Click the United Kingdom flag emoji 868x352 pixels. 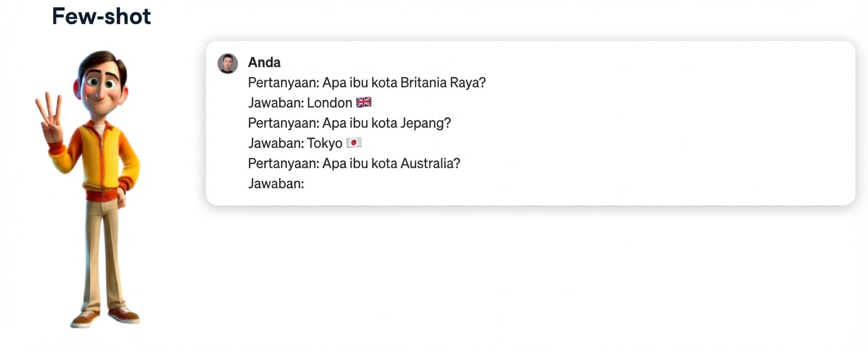(x=364, y=102)
